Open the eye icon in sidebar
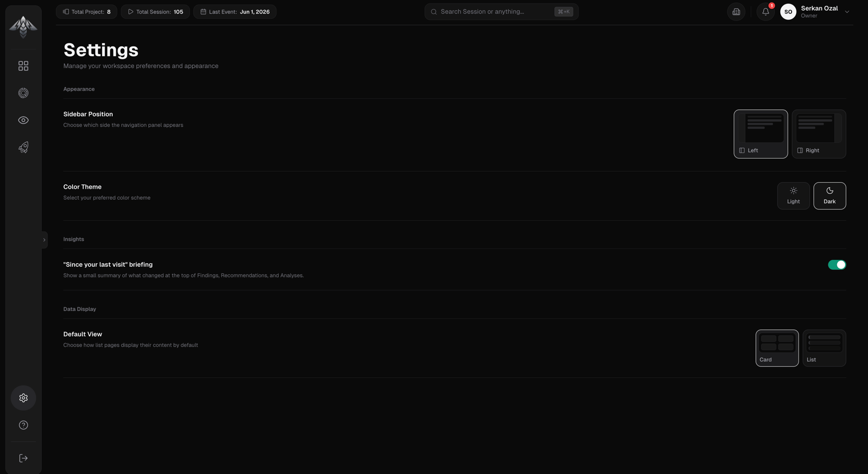Image resolution: width=868 pixels, height=474 pixels. click(x=23, y=120)
